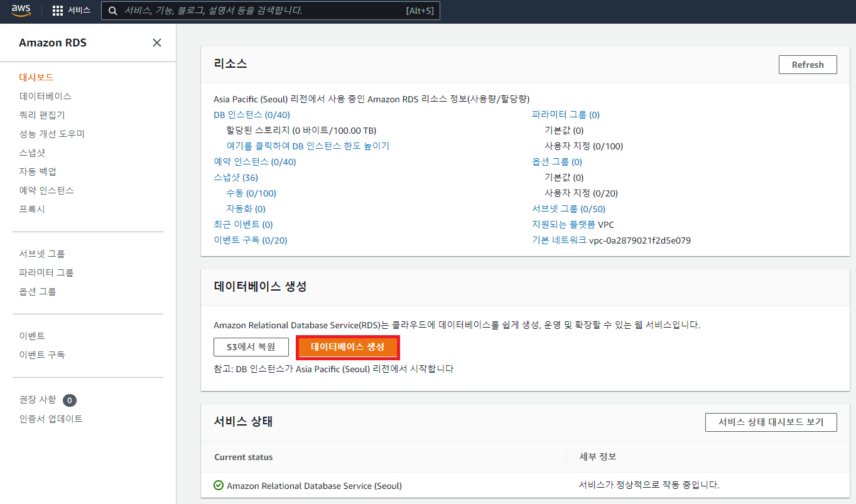Open 권장 사항 in the sidebar
This screenshot has height=504, width=856.
coord(38,400)
